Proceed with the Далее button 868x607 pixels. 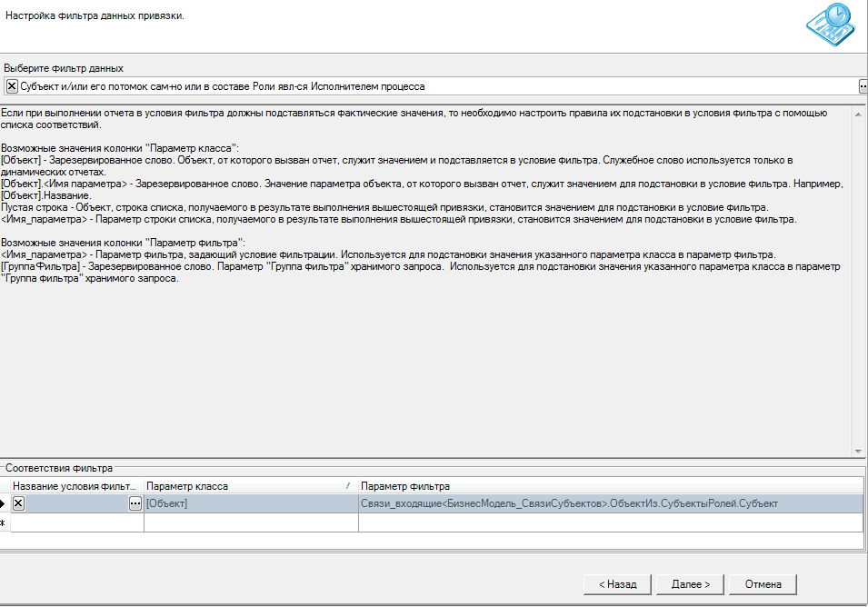point(690,583)
